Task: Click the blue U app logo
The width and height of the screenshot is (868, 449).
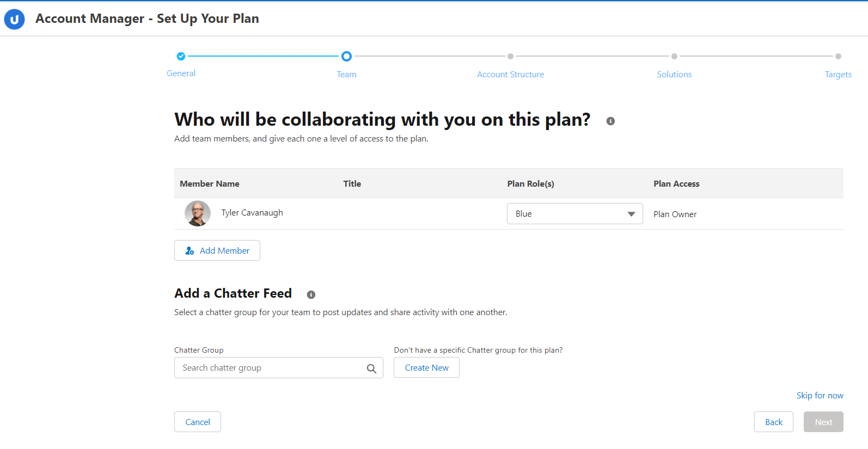Action: tap(15, 20)
